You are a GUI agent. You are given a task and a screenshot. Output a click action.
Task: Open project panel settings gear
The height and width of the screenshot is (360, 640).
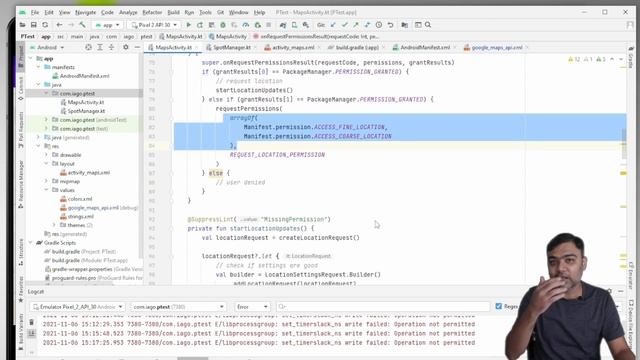126,47
